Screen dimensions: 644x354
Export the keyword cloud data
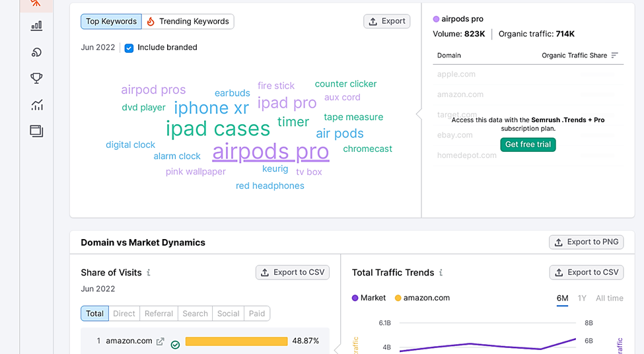(x=387, y=21)
